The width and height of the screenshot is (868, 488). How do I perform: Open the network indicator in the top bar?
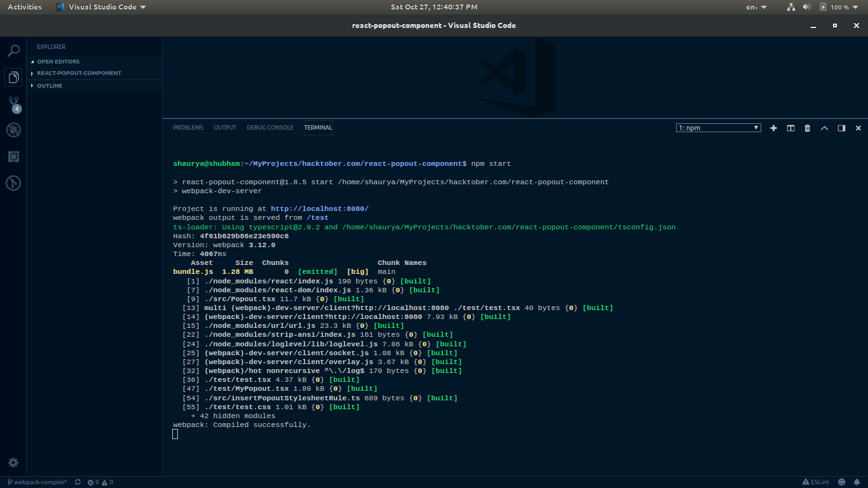coord(791,7)
